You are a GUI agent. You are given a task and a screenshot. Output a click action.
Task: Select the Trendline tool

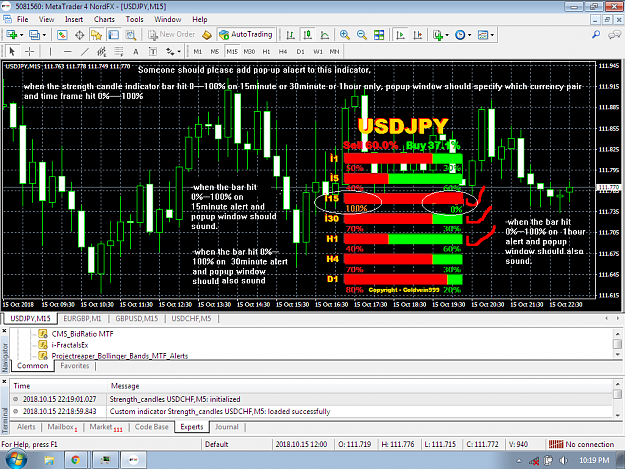point(85,51)
